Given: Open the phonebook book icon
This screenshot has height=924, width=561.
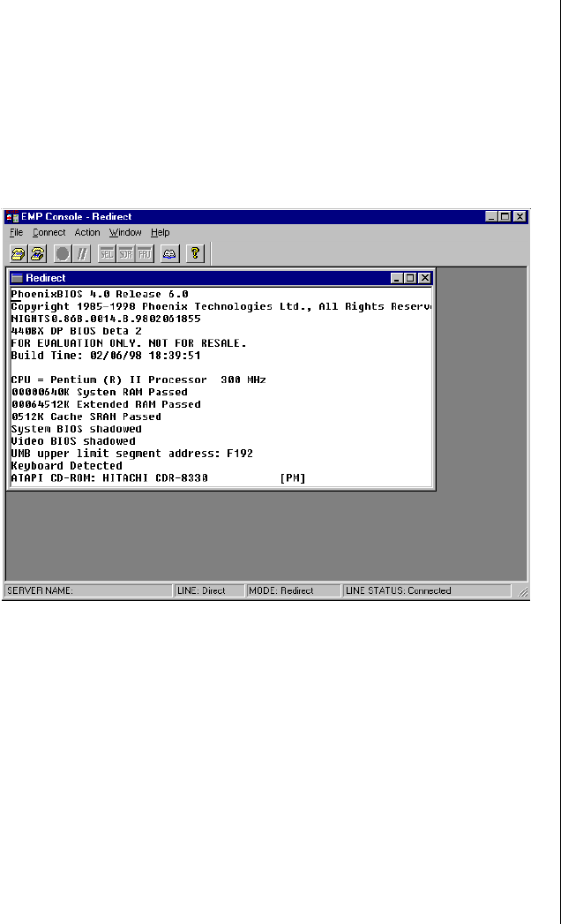Looking at the screenshot, I should [x=169, y=254].
